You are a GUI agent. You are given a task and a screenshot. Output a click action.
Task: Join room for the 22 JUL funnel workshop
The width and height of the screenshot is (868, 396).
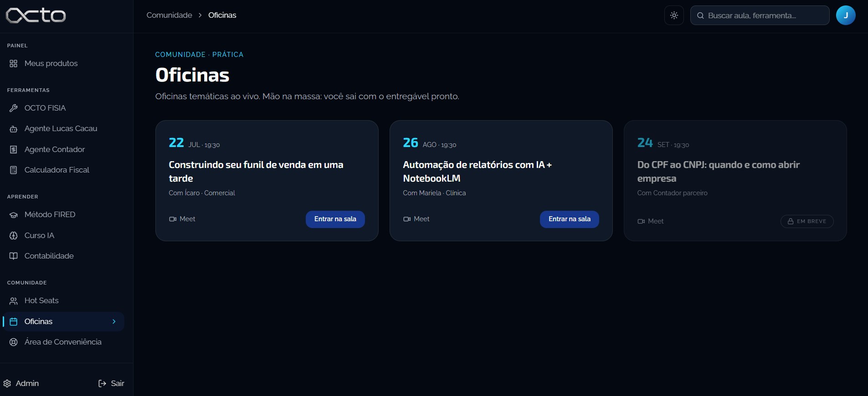pyautogui.click(x=335, y=219)
